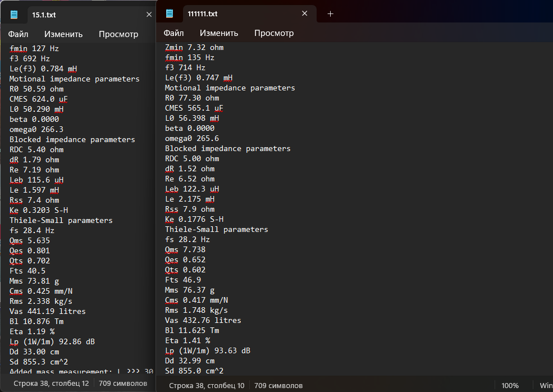Click the line 'Sd 855.3 cm^2'
This screenshot has height=392, width=553.
pyautogui.click(x=39, y=362)
